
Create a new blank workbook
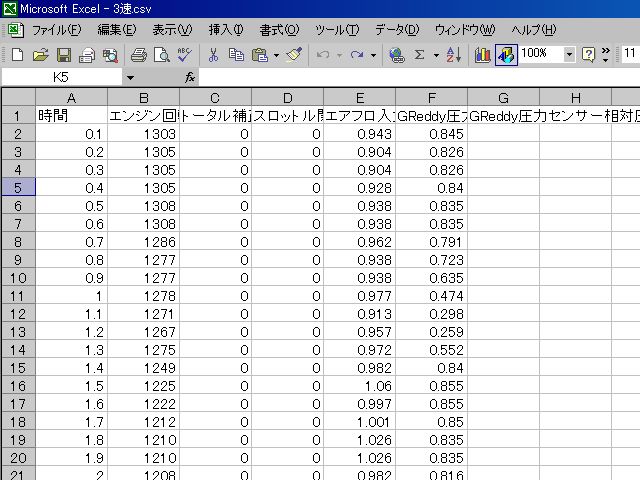click(x=17, y=55)
